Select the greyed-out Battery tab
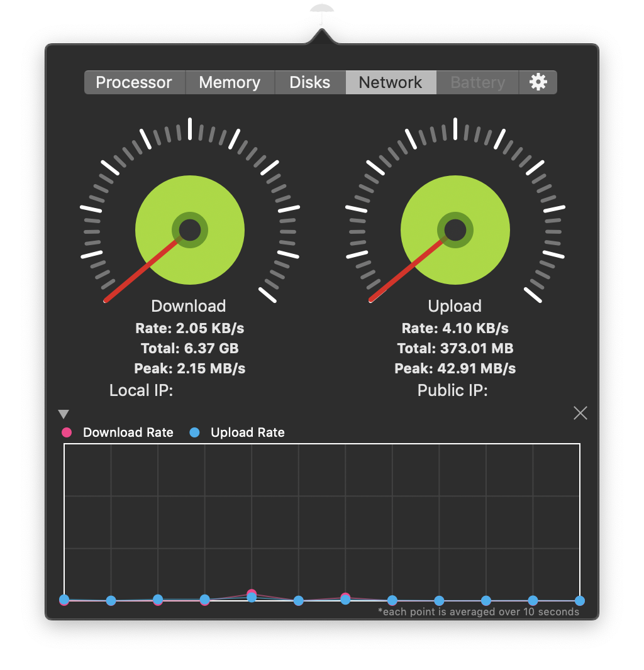The width and height of the screenshot is (644, 670). 478,82
